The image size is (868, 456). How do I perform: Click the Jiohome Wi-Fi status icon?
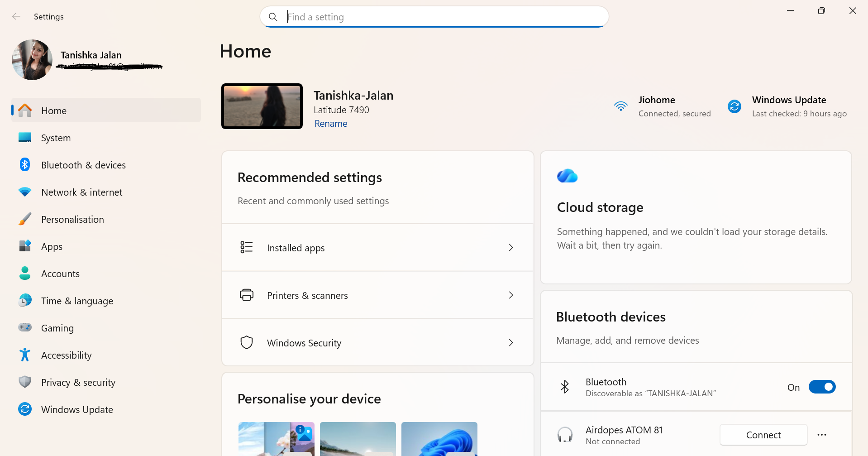pos(621,106)
